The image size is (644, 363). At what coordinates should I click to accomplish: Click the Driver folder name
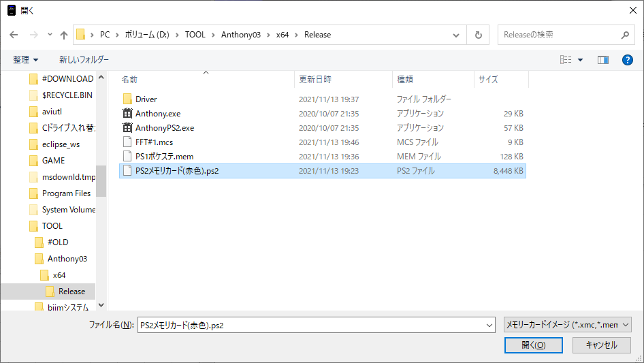coord(146,99)
